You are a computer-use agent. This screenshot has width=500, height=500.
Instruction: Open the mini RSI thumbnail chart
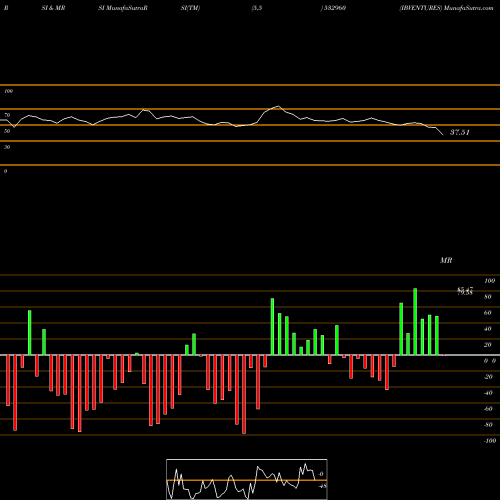click(x=247, y=479)
